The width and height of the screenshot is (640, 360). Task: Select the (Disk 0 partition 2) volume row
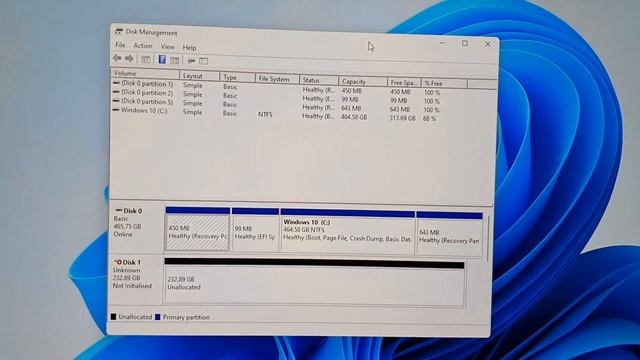pyautogui.click(x=143, y=92)
